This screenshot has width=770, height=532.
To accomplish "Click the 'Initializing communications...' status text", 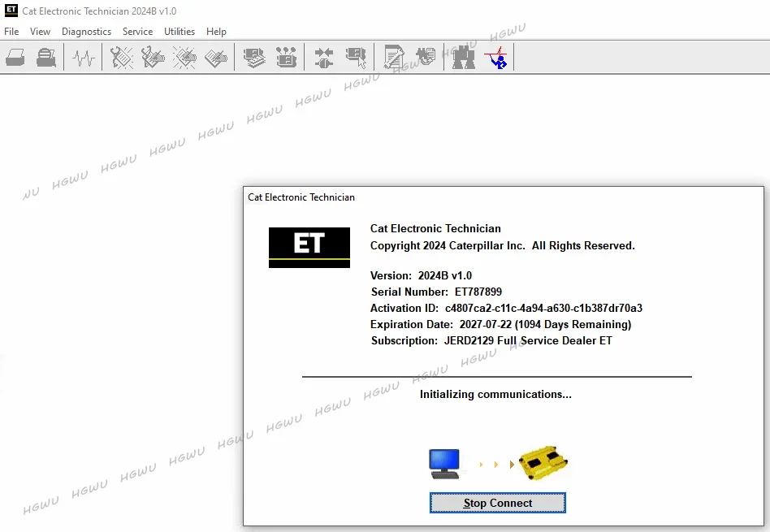I will [495, 394].
